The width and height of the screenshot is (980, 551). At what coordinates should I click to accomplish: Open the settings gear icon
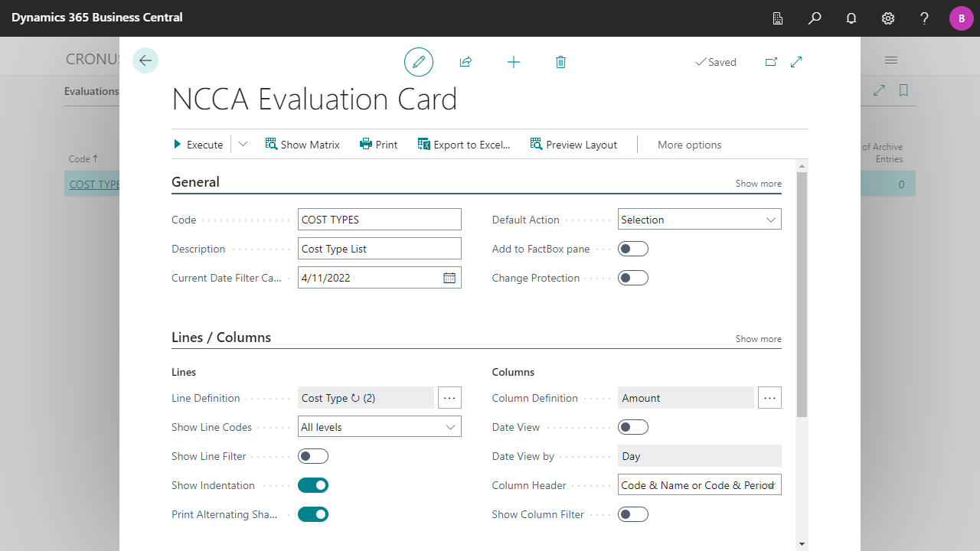click(x=888, y=18)
